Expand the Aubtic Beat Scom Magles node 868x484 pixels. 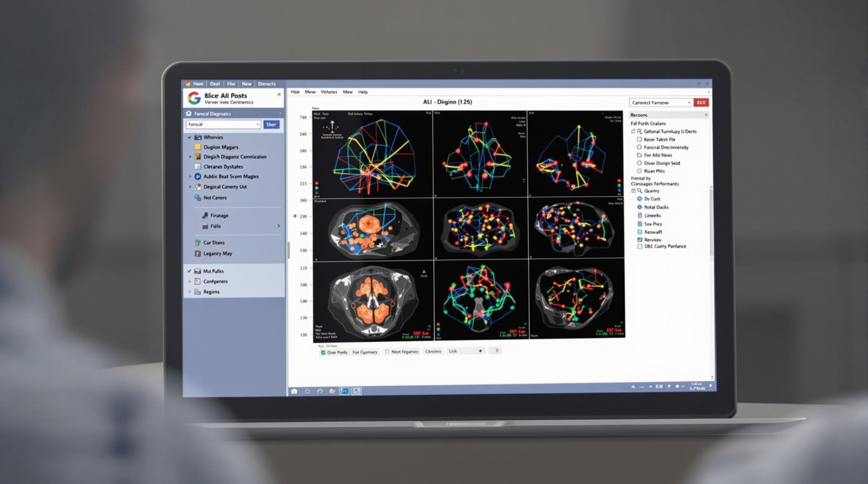[190, 176]
